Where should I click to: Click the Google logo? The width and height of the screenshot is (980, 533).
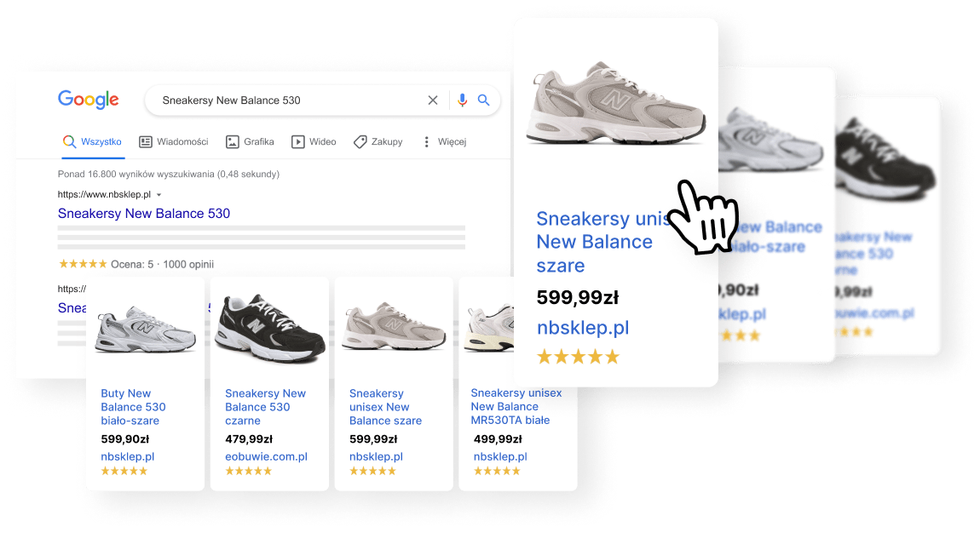[x=88, y=100]
